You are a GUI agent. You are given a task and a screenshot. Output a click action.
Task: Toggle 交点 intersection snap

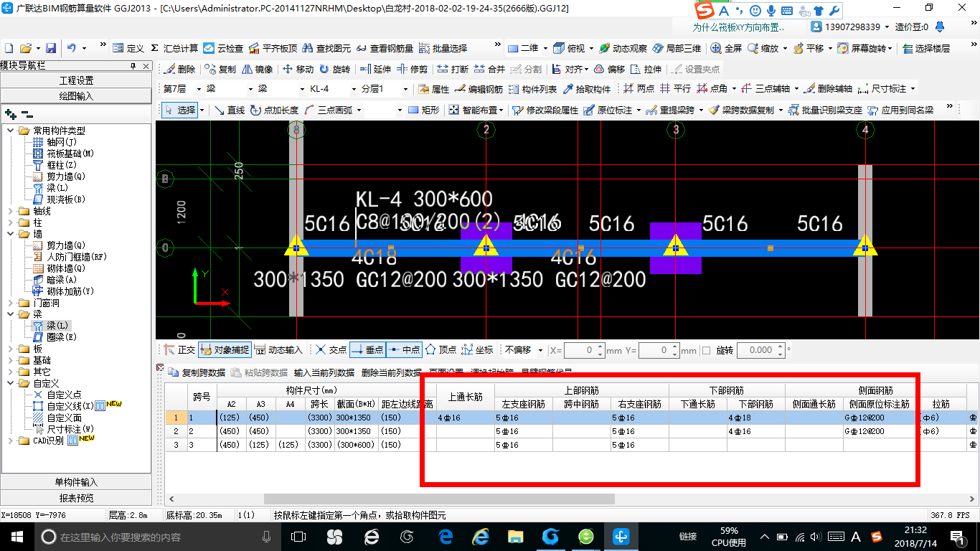pyautogui.click(x=330, y=350)
